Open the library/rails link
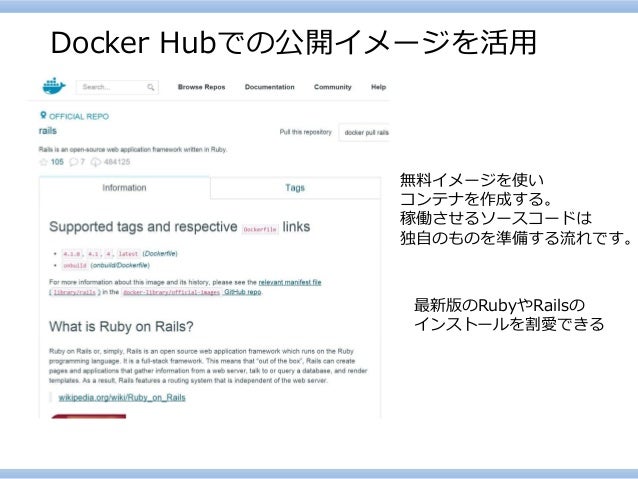Image resolution: width=638 pixels, height=479 pixels. pos(74,292)
